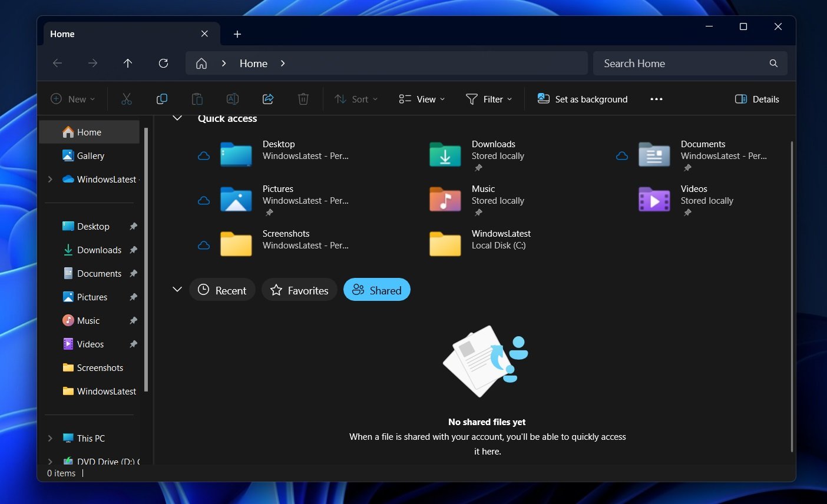
Task: Click the search magnifier icon
Action: click(x=773, y=63)
